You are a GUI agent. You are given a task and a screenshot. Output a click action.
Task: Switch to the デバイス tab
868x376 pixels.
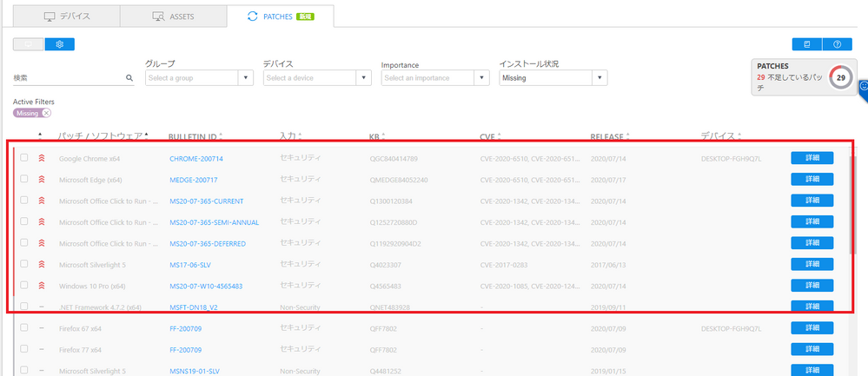tap(67, 16)
